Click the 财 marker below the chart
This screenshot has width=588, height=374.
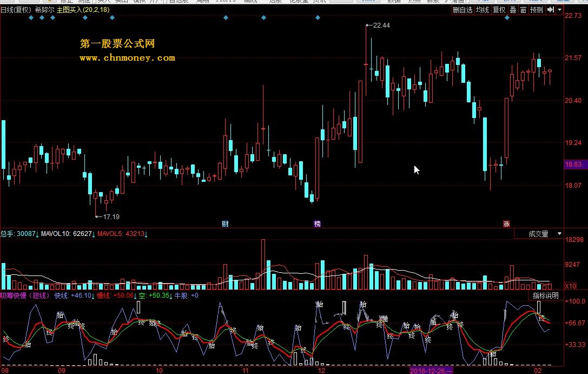pyautogui.click(x=225, y=224)
